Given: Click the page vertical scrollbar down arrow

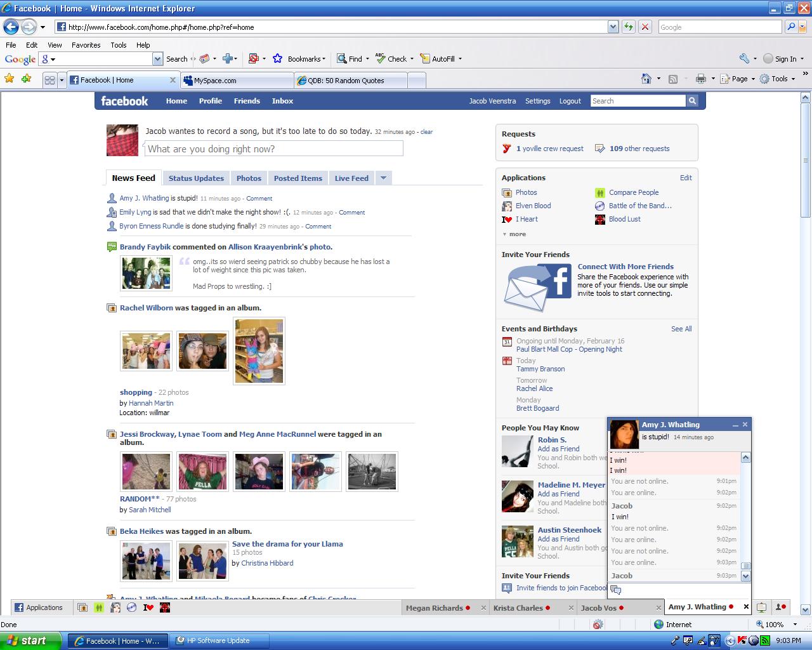Looking at the screenshot, I should click(806, 609).
